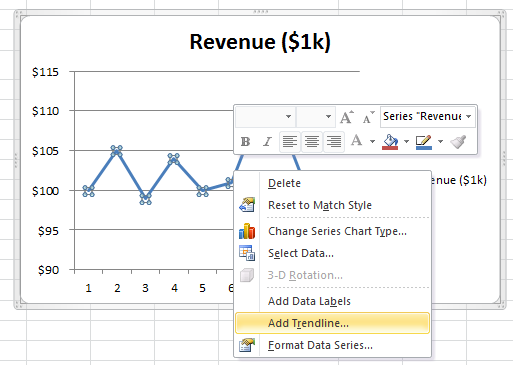Screen dimensions: 513x365
Task: Click the align text right icon
Action: pyautogui.click(x=334, y=142)
